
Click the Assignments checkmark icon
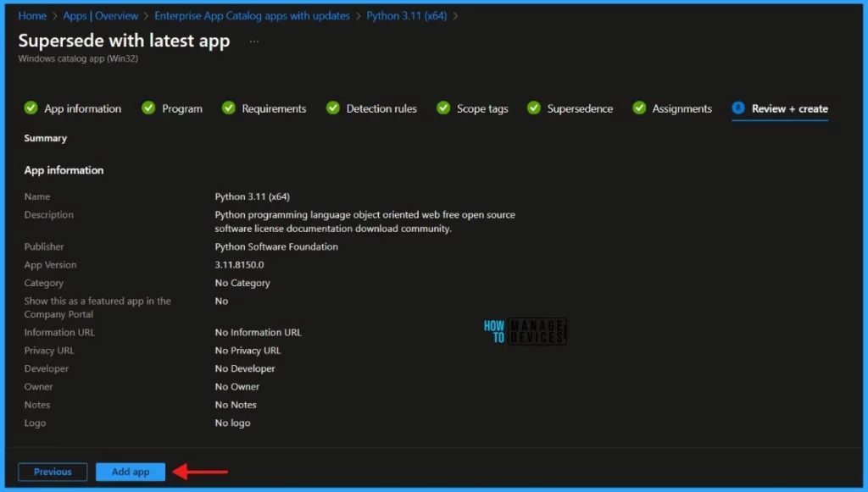pyautogui.click(x=639, y=108)
